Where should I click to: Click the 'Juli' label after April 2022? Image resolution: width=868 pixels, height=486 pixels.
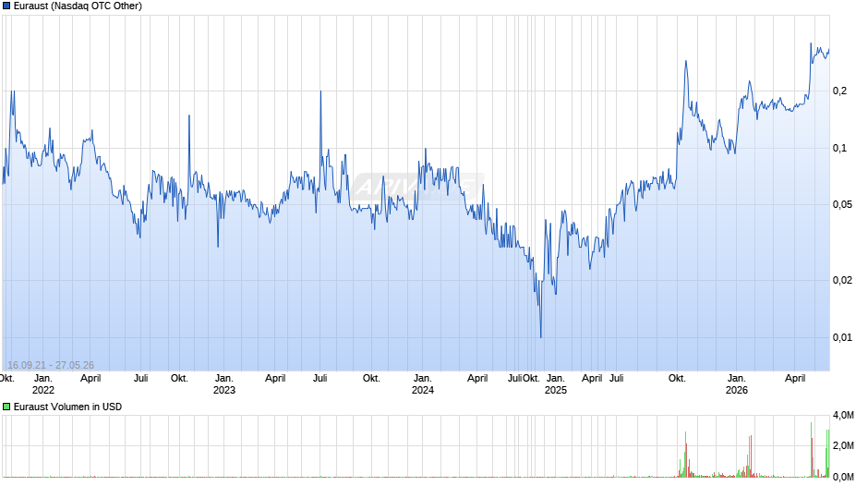coord(140,378)
